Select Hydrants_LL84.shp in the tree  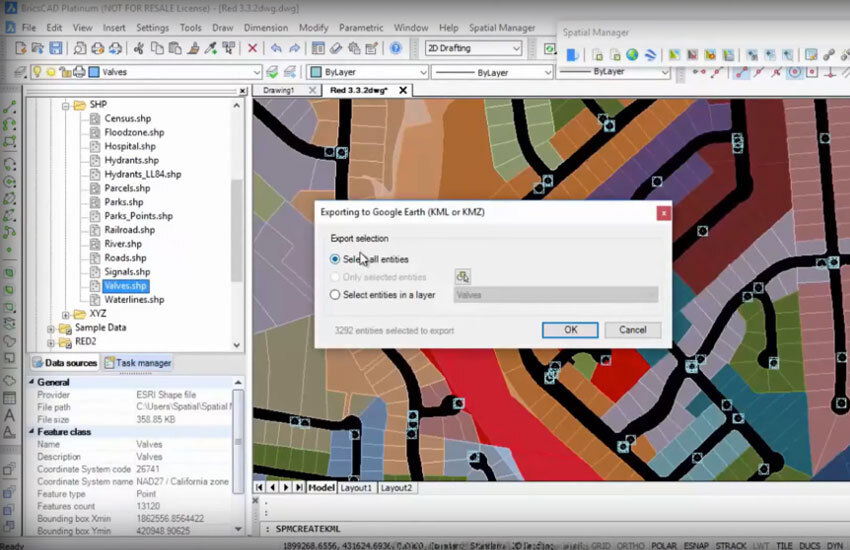pos(143,174)
